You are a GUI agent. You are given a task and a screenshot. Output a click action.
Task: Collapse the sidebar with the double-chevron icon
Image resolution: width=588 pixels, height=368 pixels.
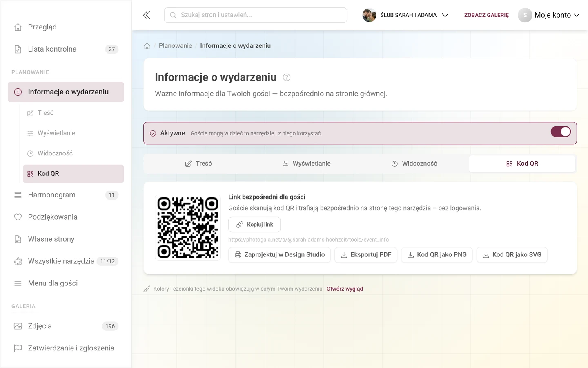click(x=147, y=15)
